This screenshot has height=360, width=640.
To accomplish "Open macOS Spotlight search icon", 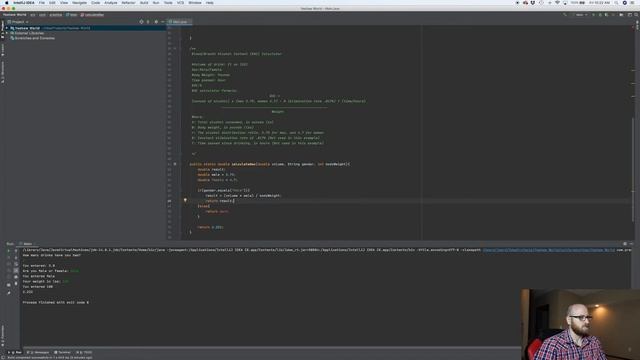I will (617, 2).
